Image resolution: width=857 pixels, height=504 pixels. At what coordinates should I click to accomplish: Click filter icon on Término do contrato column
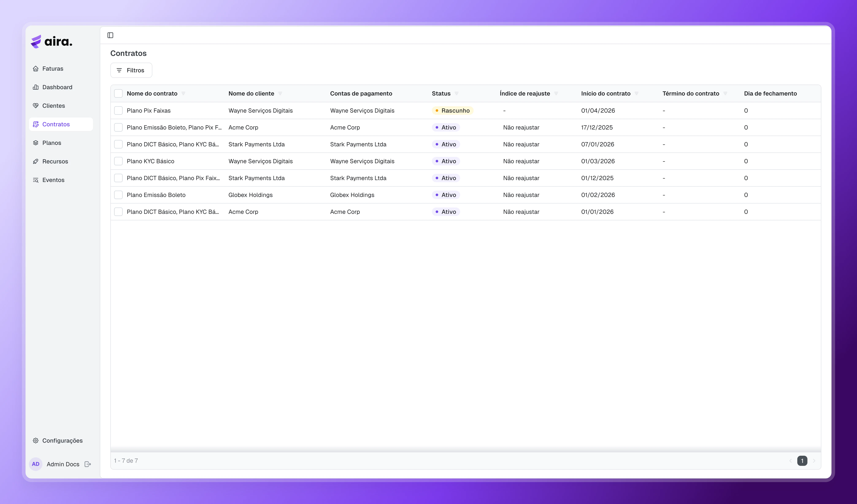point(725,93)
